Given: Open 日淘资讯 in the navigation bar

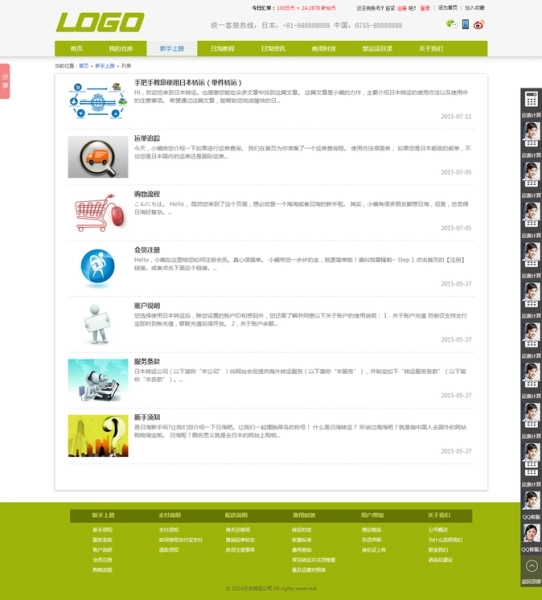Looking at the screenshot, I should [x=273, y=49].
